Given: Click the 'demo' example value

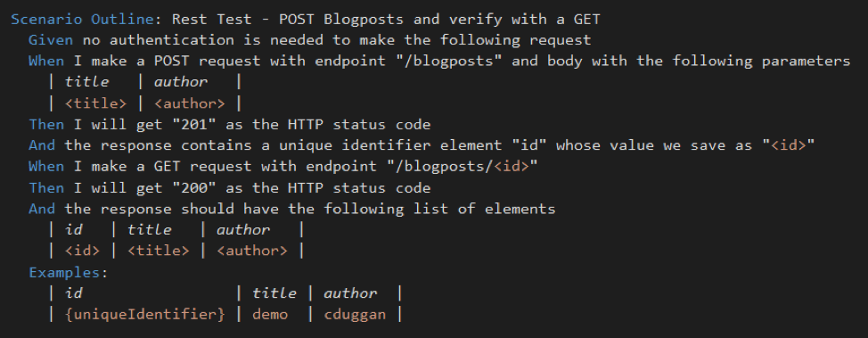Looking at the screenshot, I should click(x=270, y=314).
